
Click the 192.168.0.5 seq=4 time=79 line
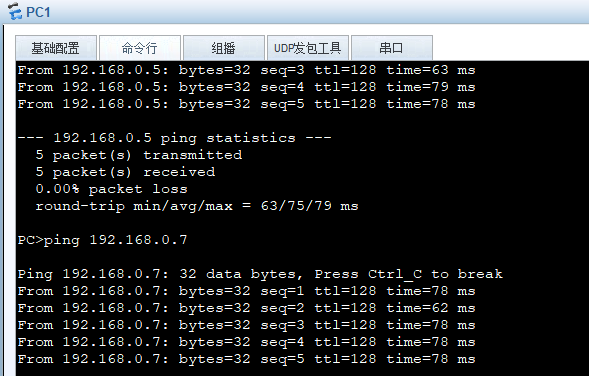click(x=246, y=87)
